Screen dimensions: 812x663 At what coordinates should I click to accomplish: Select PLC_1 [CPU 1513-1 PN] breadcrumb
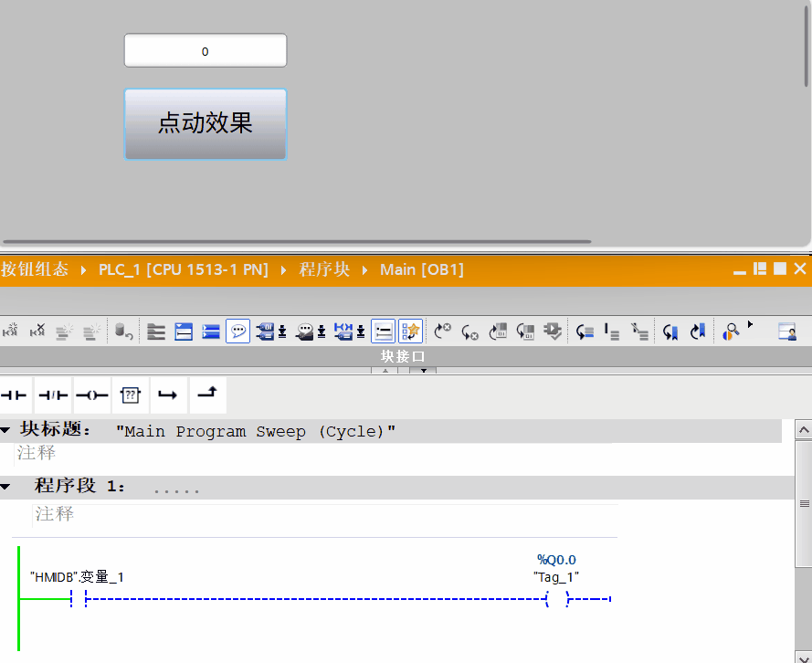point(184,269)
